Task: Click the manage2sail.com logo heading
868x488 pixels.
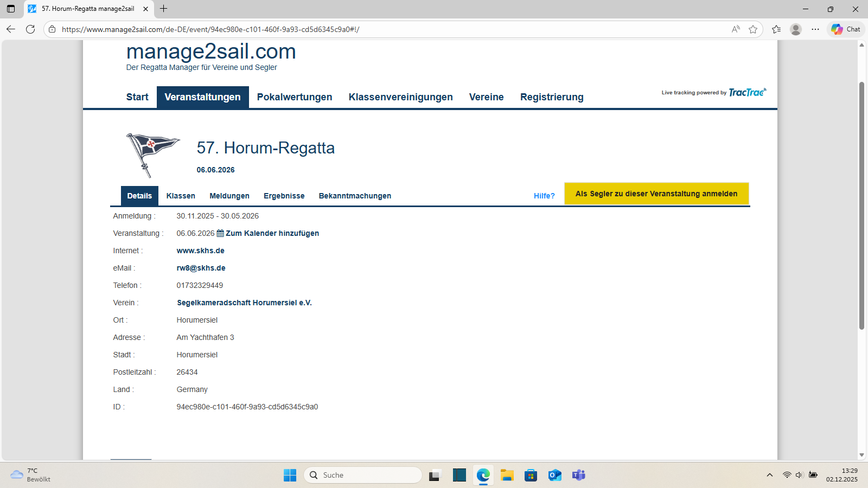Action: tap(211, 52)
